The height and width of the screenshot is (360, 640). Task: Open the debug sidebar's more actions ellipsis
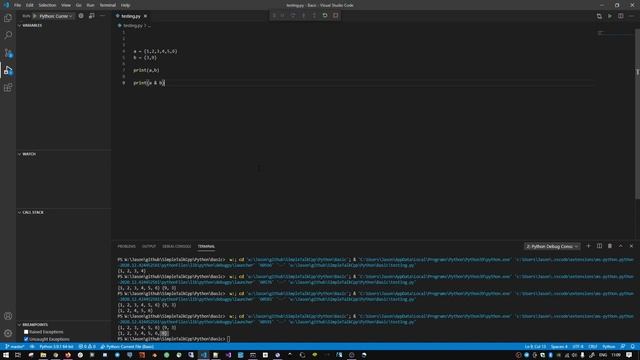tap(102, 16)
